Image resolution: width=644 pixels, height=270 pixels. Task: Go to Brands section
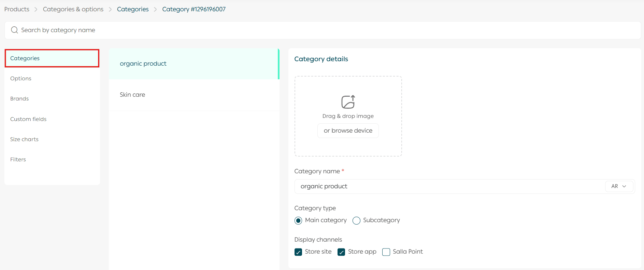point(19,98)
